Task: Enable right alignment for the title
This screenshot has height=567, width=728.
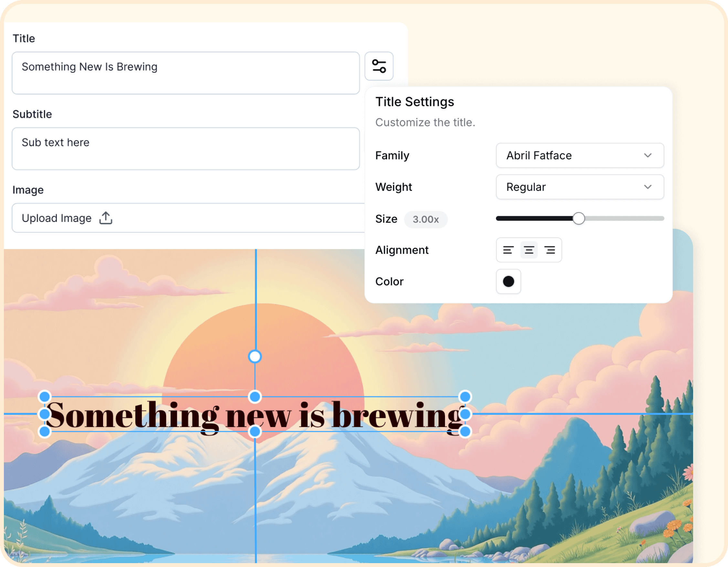Action: 550,250
